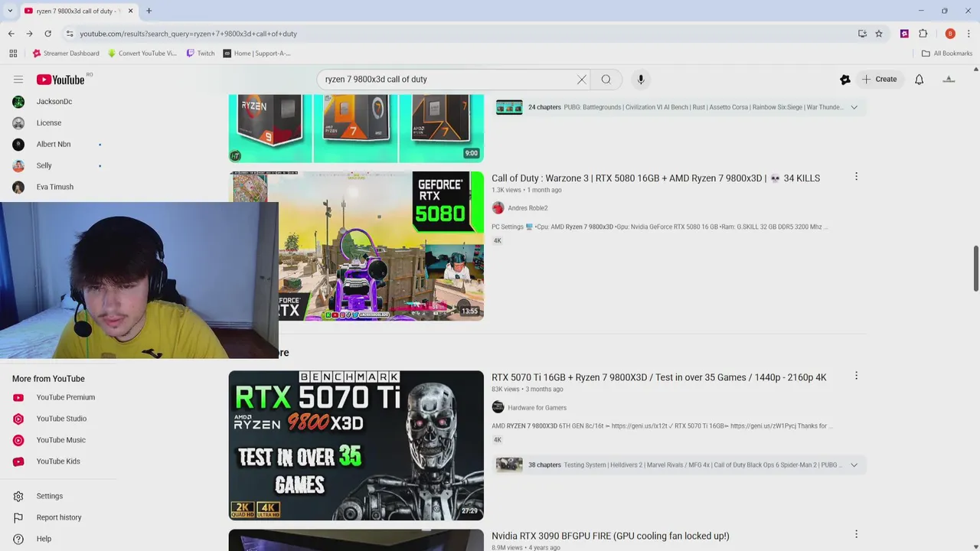Open more options for Warzone 3 video
The width and height of the screenshot is (980, 551).
(x=856, y=177)
